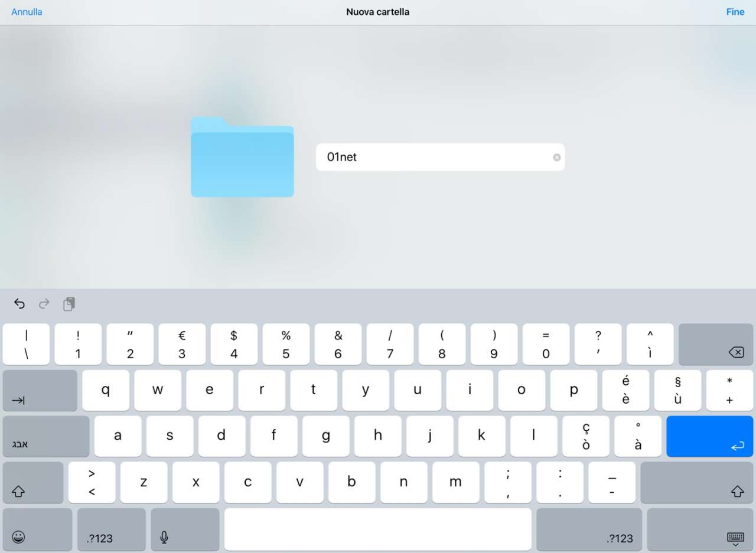Image resolution: width=756 pixels, height=553 pixels.
Task: Switch to right .?123 symbols layout
Action: pyautogui.click(x=589, y=529)
